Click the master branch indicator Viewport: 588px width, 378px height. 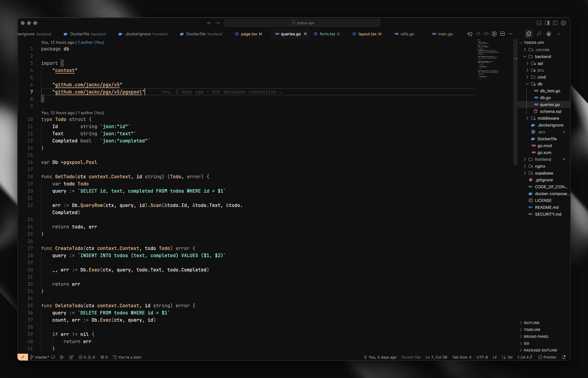tap(40, 357)
